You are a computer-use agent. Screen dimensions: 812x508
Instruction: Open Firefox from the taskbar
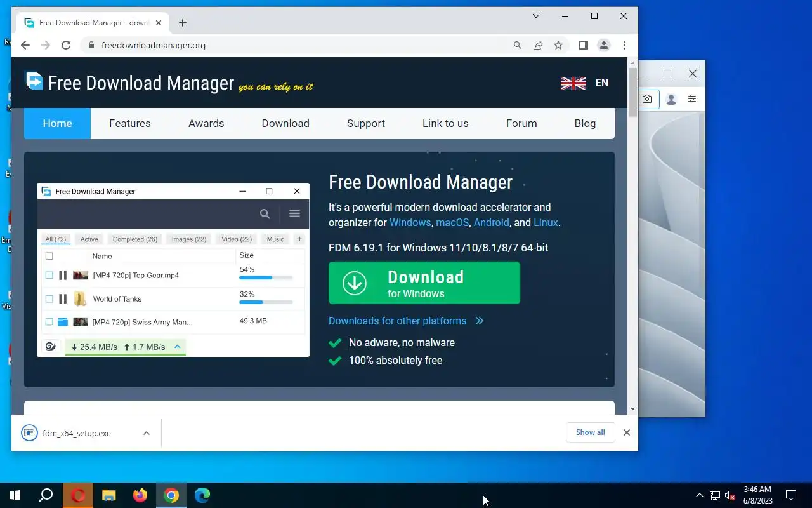click(x=140, y=495)
